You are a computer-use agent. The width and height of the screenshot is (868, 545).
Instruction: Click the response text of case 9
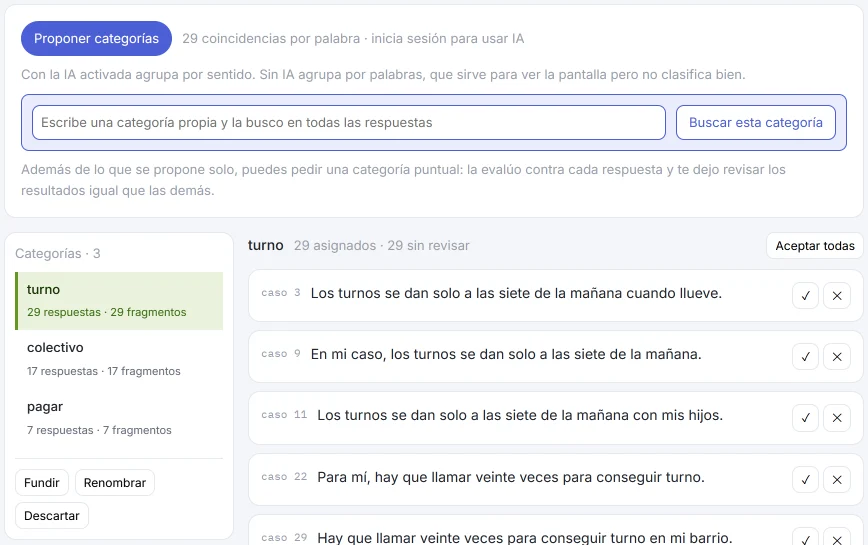pos(506,354)
